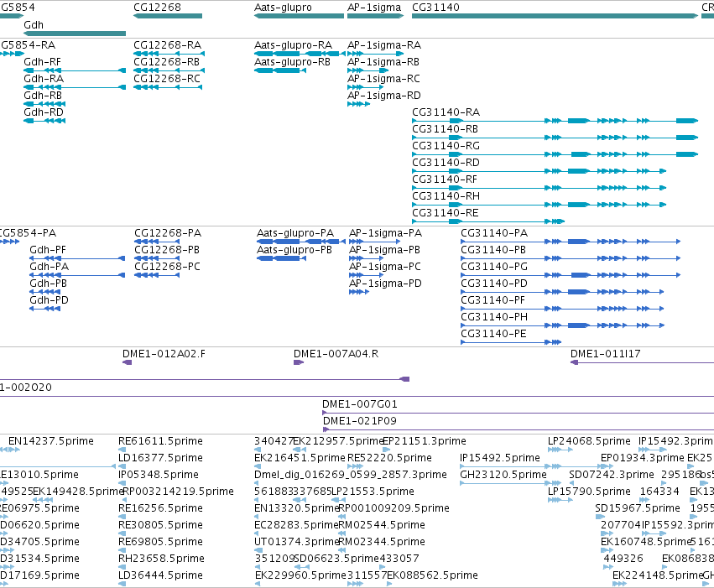Click transcript AP-1sigma-RC

384,79
